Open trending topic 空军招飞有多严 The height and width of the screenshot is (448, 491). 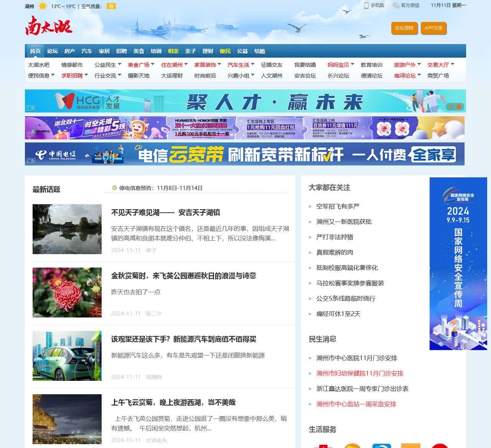[x=338, y=206]
